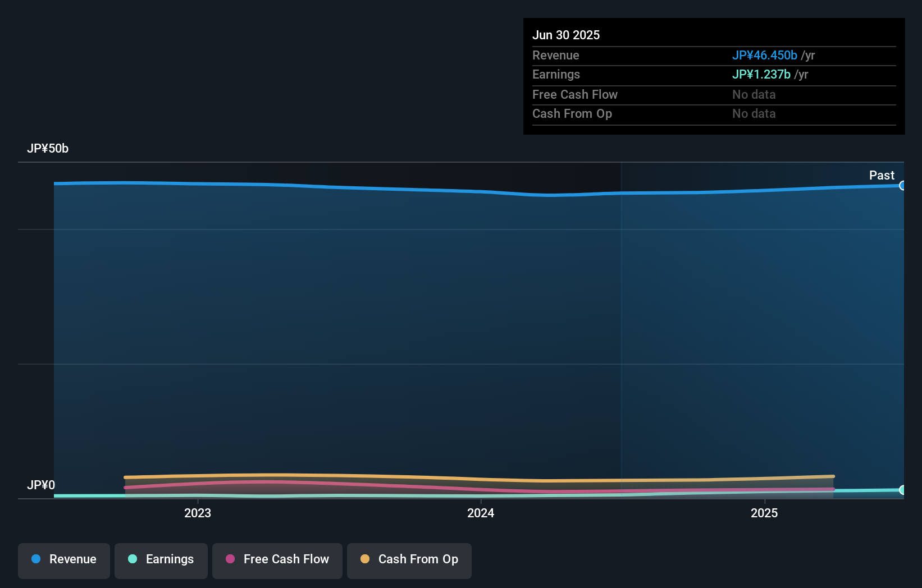Toggle the Cash From Op legend button
The width and height of the screenshot is (922, 588).
pyautogui.click(x=409, y=561)
